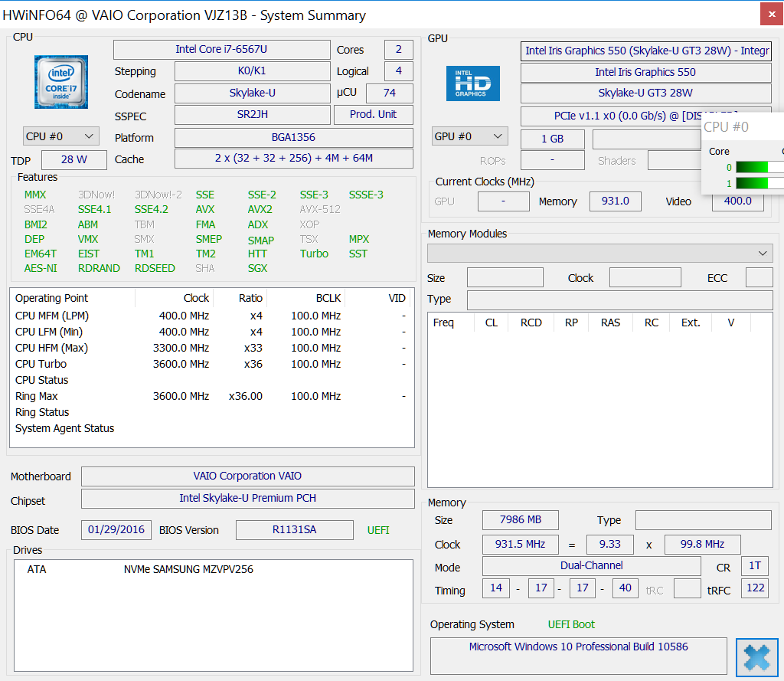Click the Windows 10 Professional Build field
Viewport: 784px width, 681px height.
[x=579, y=656]
